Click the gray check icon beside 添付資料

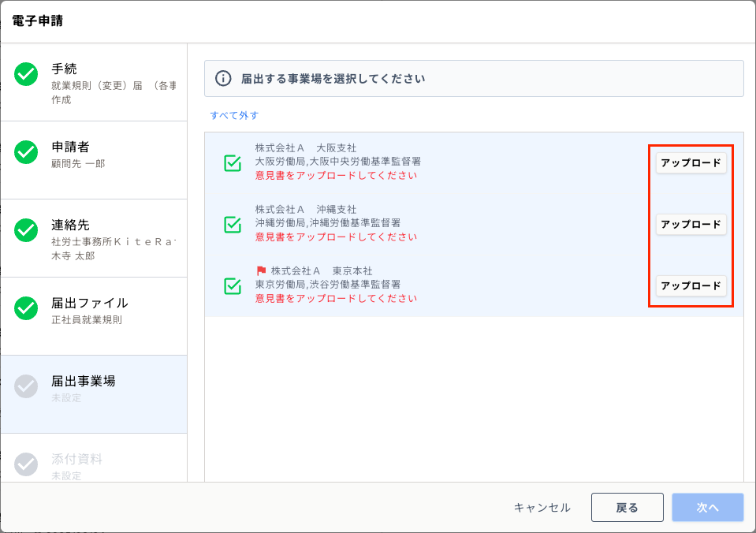(26, 464)
